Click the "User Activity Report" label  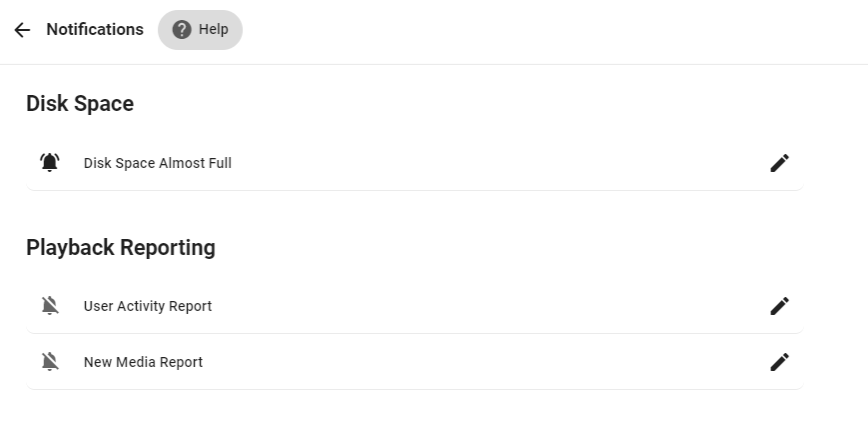148,306
